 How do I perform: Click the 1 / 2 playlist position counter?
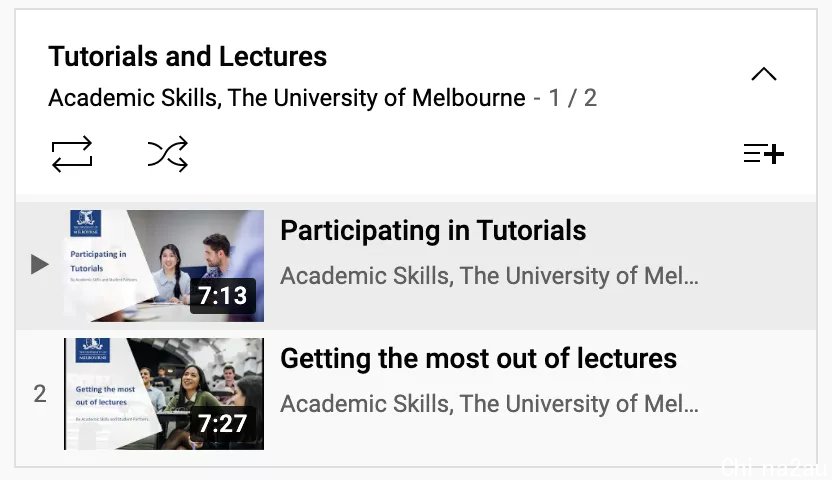coord(573,98)
